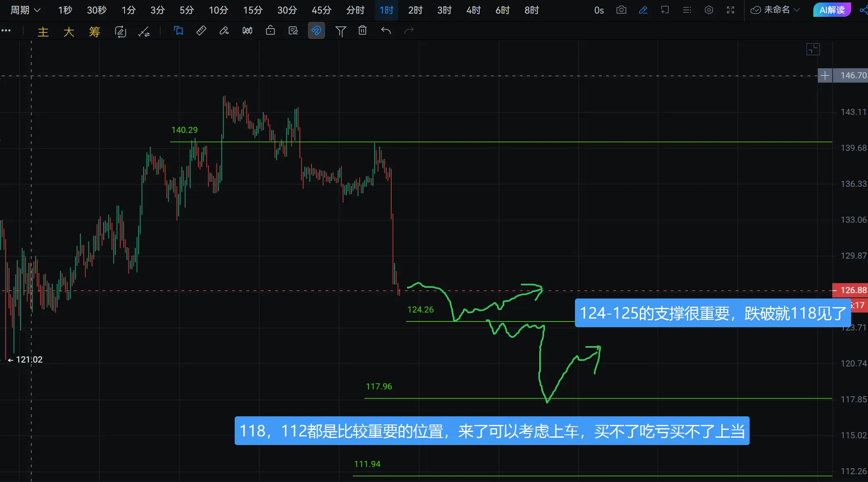Open the filter funnel icon
The width and height of the screenshot is (868, 482).
(x=340, y=31)
